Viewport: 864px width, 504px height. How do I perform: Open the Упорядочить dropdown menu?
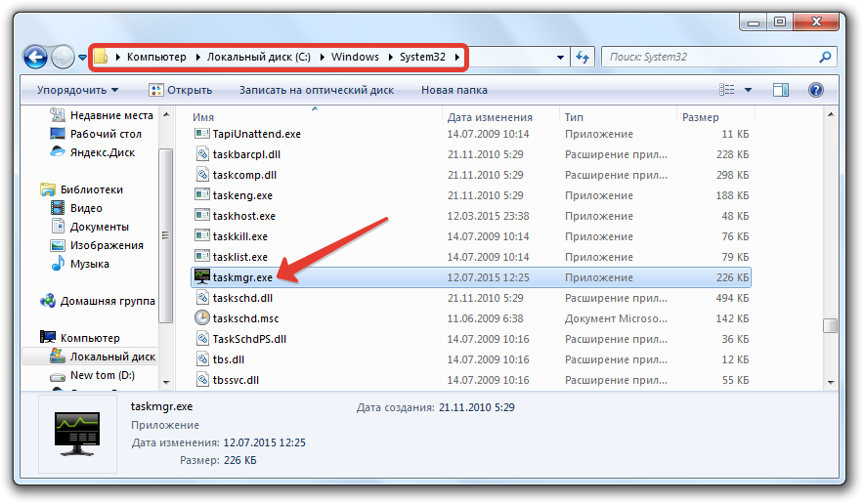tap(77, 90)
